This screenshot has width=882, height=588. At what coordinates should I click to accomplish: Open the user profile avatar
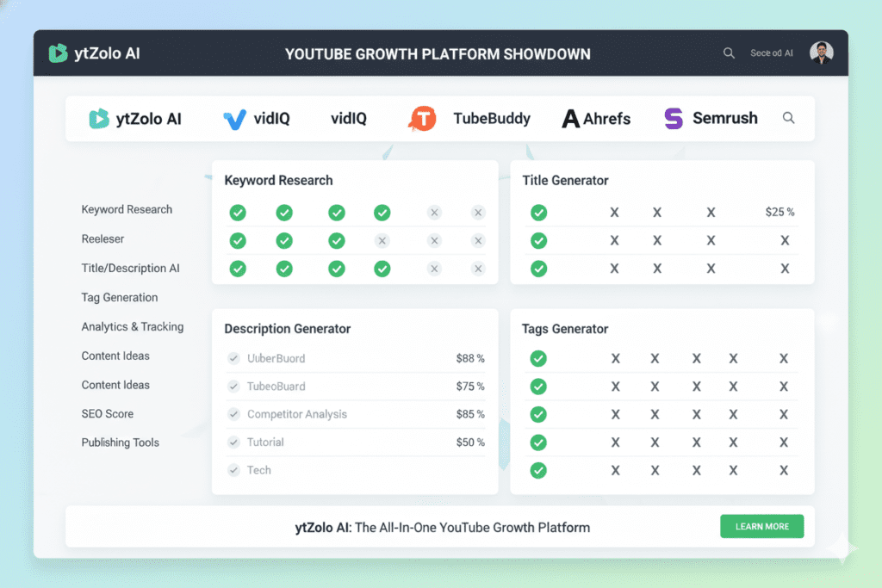[x=821, y=53]
